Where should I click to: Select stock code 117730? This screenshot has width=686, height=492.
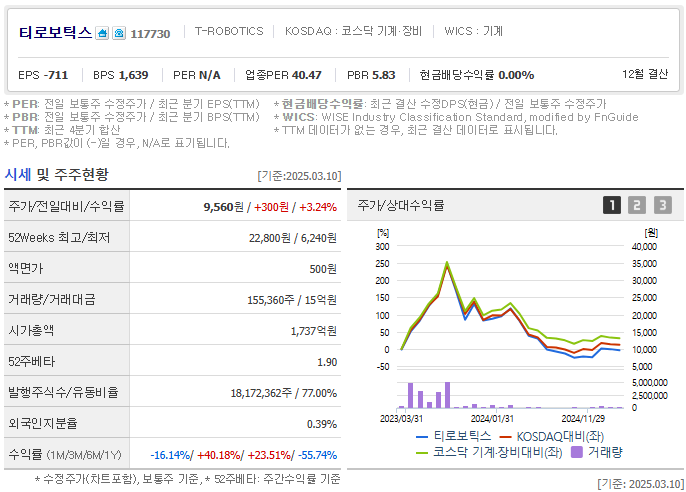pyautogui.click(x=150, y=34)
